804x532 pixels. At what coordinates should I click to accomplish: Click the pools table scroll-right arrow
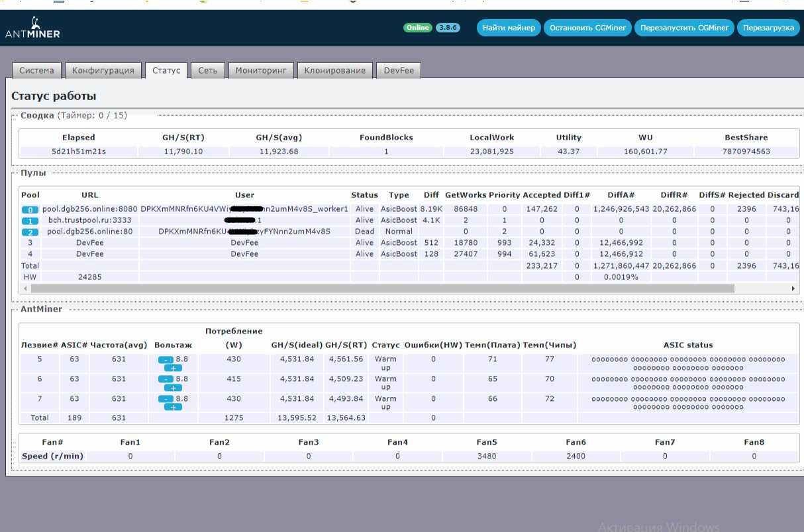click(793, 288)
